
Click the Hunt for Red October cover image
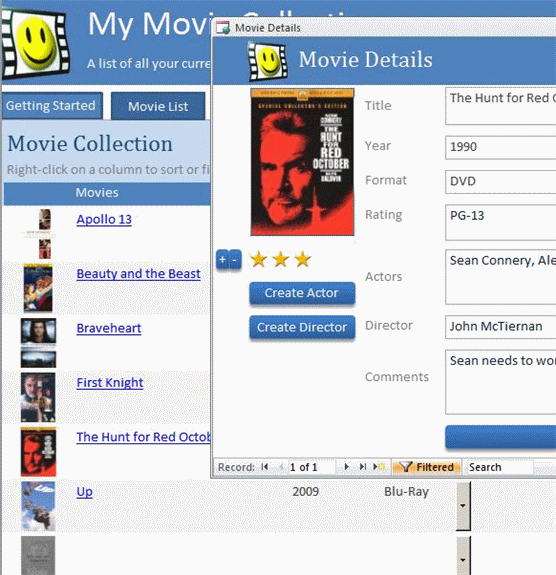(302, 162)
